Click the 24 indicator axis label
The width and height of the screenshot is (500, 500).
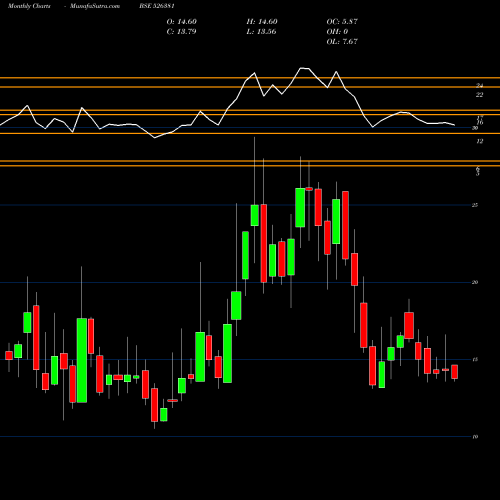click(479, 86)
